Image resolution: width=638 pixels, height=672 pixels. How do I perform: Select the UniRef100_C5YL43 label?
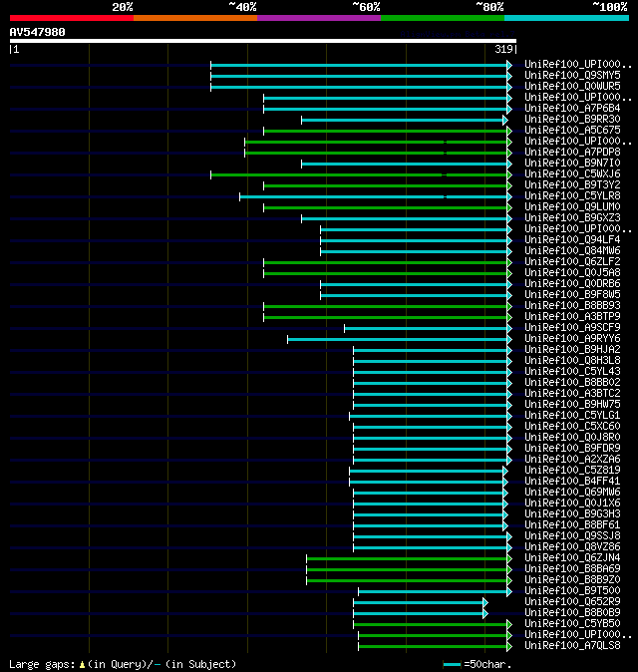coord(572,372)
